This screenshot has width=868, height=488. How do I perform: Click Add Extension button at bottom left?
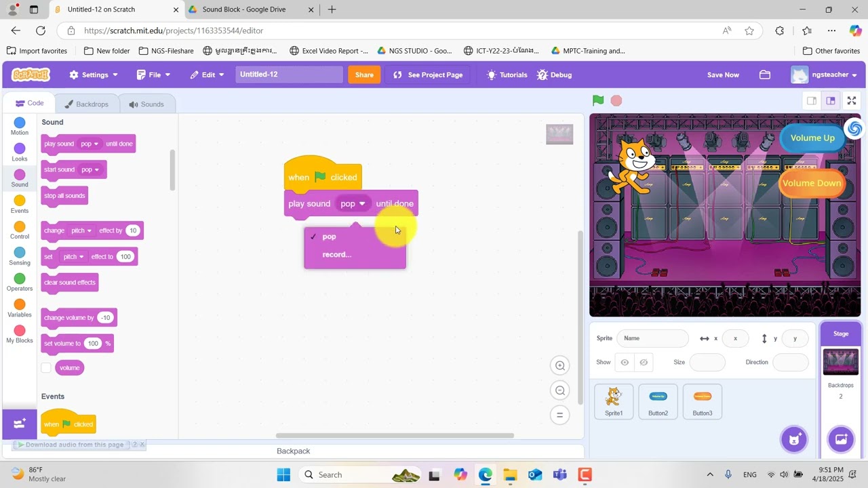[20, 424]
